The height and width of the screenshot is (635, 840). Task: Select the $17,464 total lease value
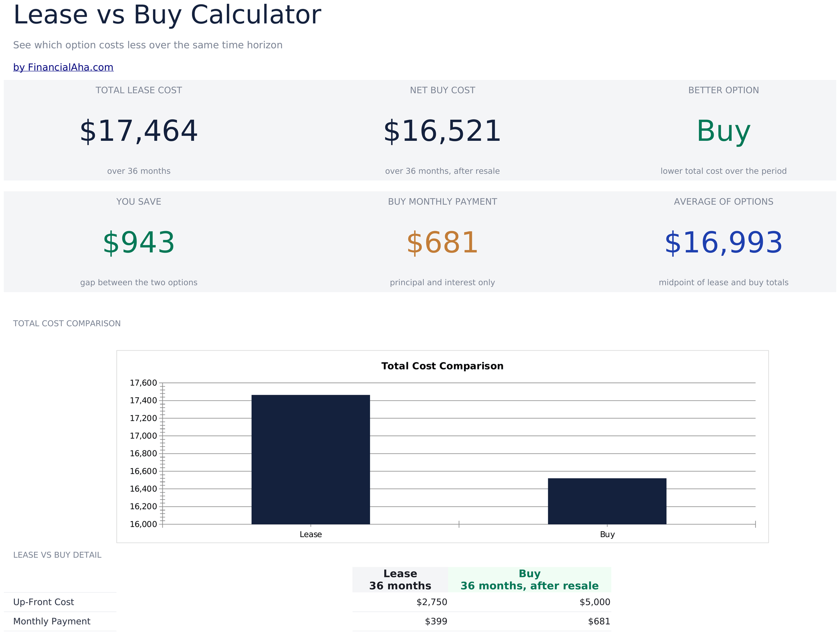tap(139, 131)
